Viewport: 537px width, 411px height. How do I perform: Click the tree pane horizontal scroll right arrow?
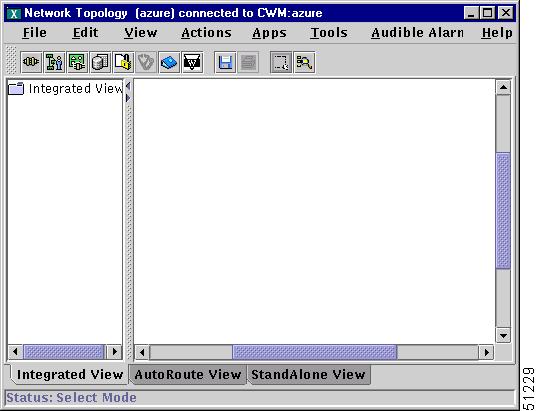tap(114, 352)
